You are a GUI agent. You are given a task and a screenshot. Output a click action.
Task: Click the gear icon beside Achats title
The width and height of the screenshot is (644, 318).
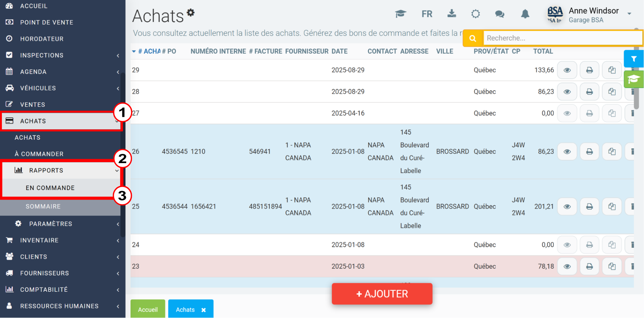(191, 12)
